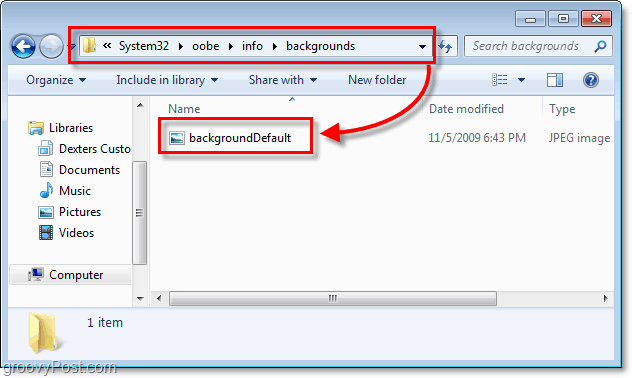The image size is (632, 378).
Task: Create a New folder
Action: click(x=377, y=80)
